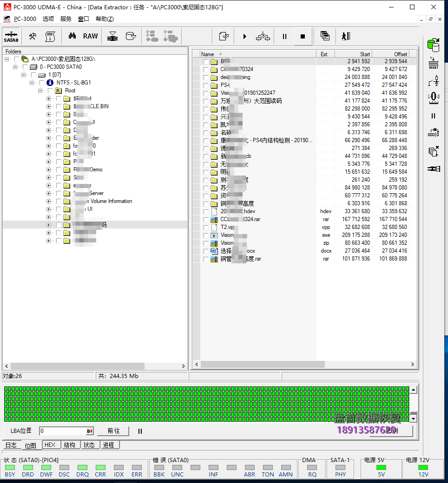Image resolution: width=448 pixels, height=483 pixels.
Task: Switch to the 状态 tab
Action: [89, 445]
